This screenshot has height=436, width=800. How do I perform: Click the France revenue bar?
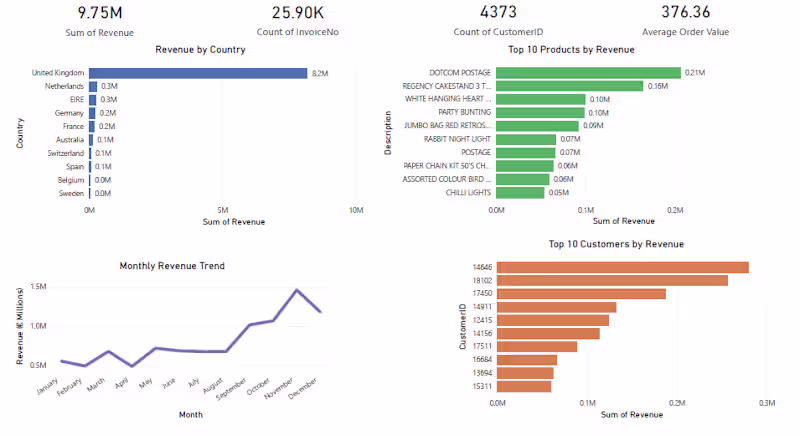92,126
